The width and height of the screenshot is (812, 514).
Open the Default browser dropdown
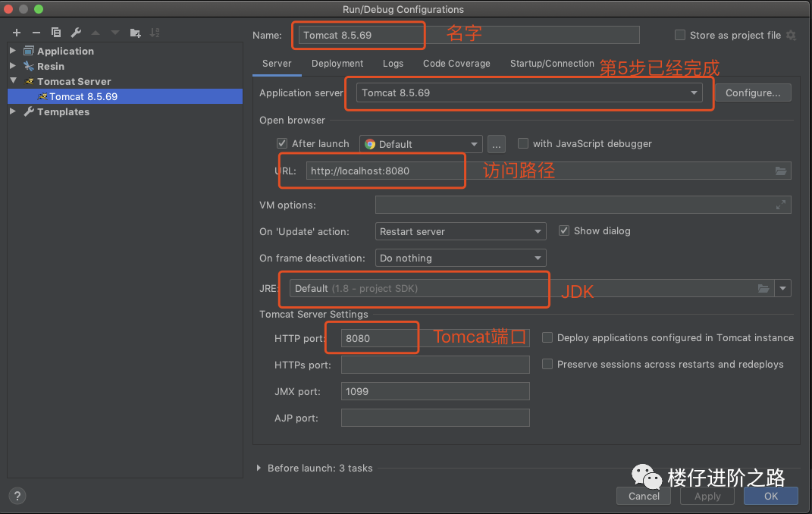point(421,144)
